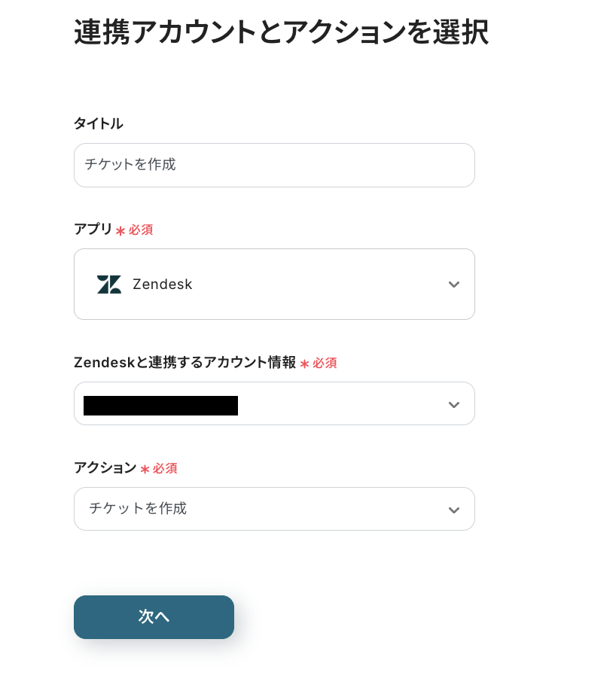This screenshot has width=616, height=697.
Task: Click the asterisk beside the account info label
Action: click(304, 364)
